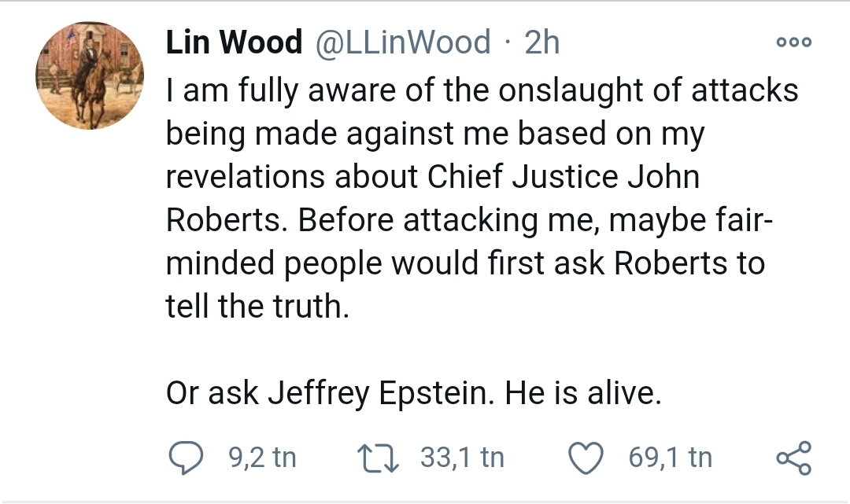This screenshot has width=850, height=504.
Task: Click the 9,2 tn reply count
Action: (x=262, y=458)
